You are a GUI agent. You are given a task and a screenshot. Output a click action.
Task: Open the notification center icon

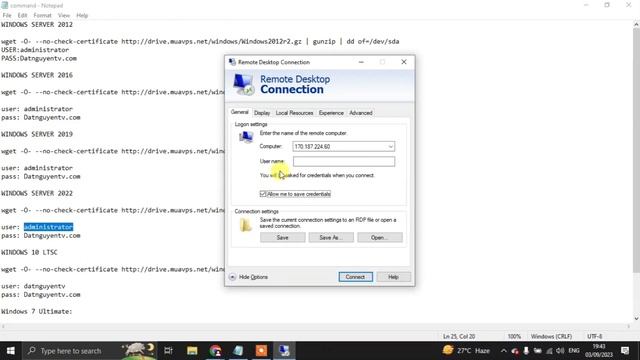point(625,351)
